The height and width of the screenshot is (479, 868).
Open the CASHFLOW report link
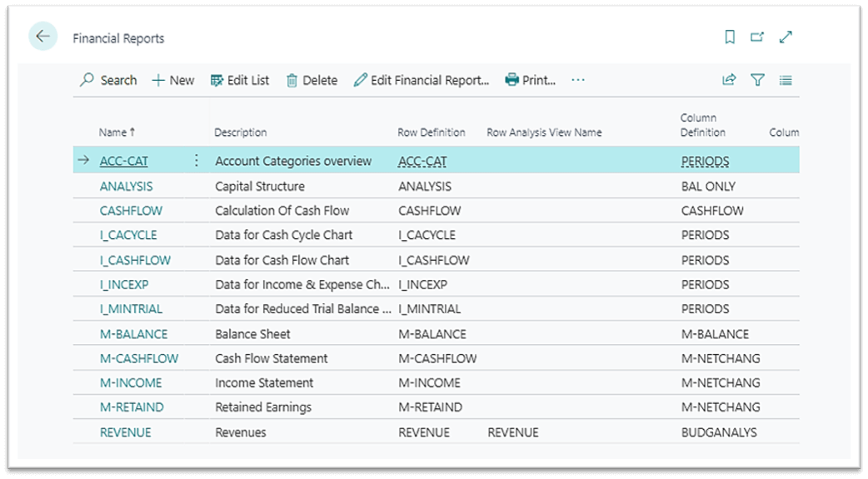[131, 211]
